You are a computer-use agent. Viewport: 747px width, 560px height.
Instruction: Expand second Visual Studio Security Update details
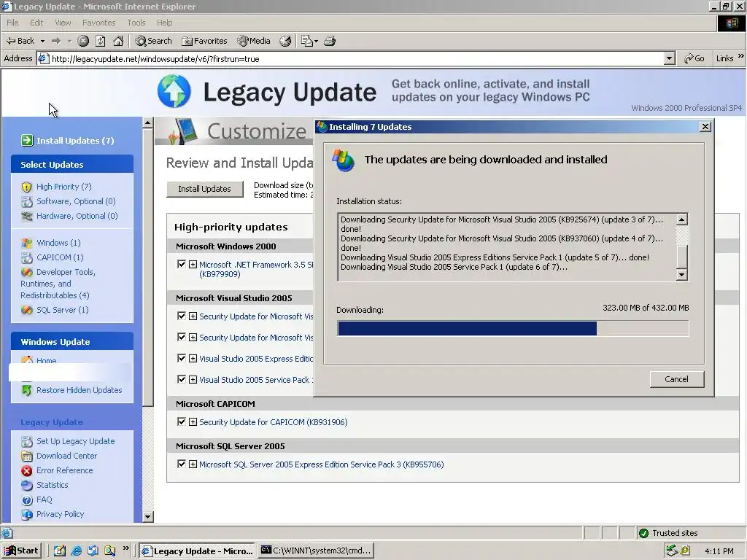point(193,337)
